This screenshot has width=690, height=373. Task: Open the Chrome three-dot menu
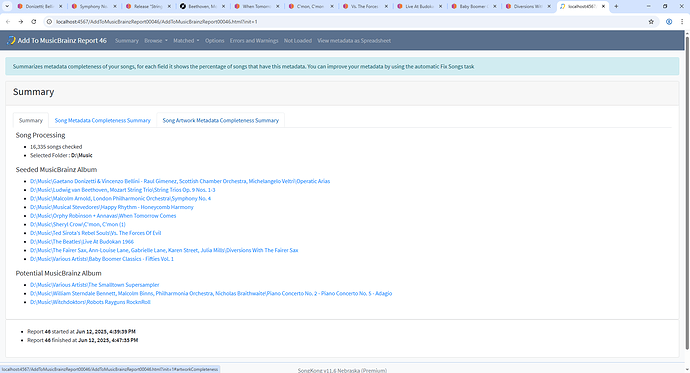[683, 22]
